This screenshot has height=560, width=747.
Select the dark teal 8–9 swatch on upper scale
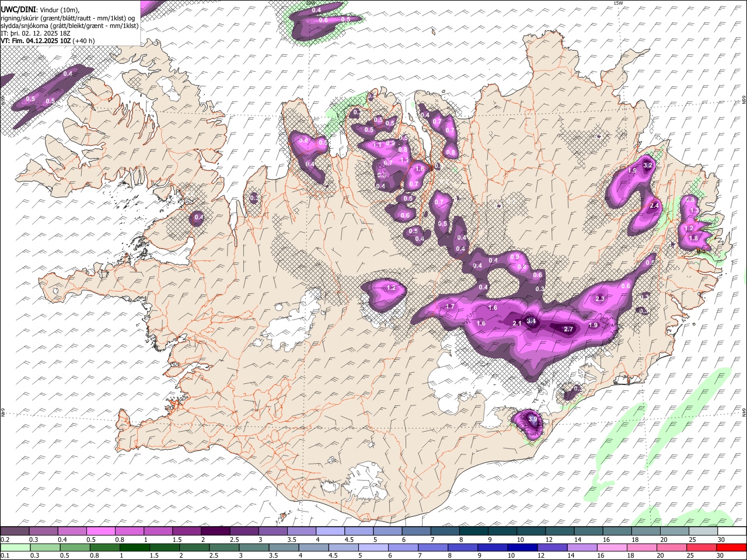point(474,531)
